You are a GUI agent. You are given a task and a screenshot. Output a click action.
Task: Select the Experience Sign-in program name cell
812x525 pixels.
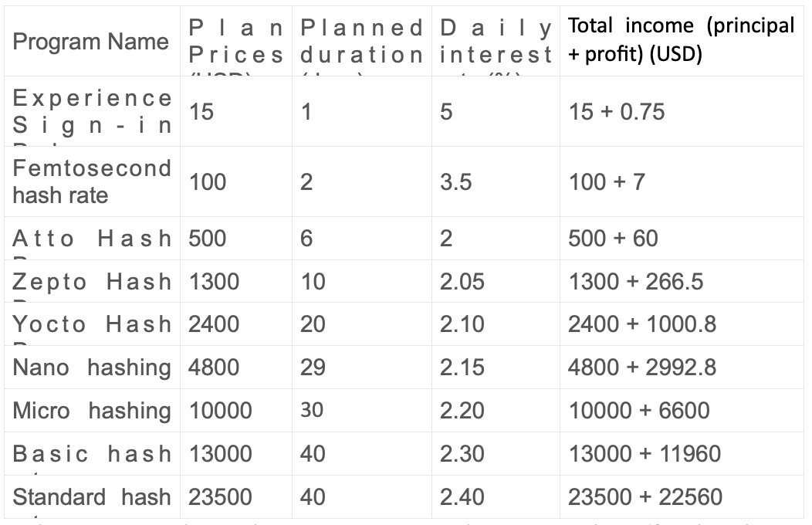tap(92, 111)
